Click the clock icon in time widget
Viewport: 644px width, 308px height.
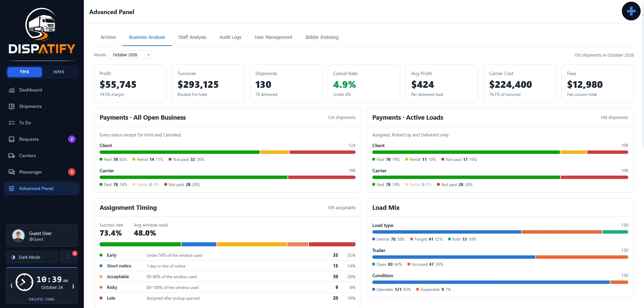(24, 282)
